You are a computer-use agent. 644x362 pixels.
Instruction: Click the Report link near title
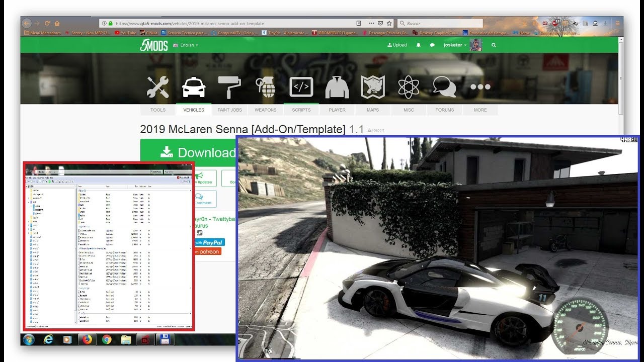(376, 130)
